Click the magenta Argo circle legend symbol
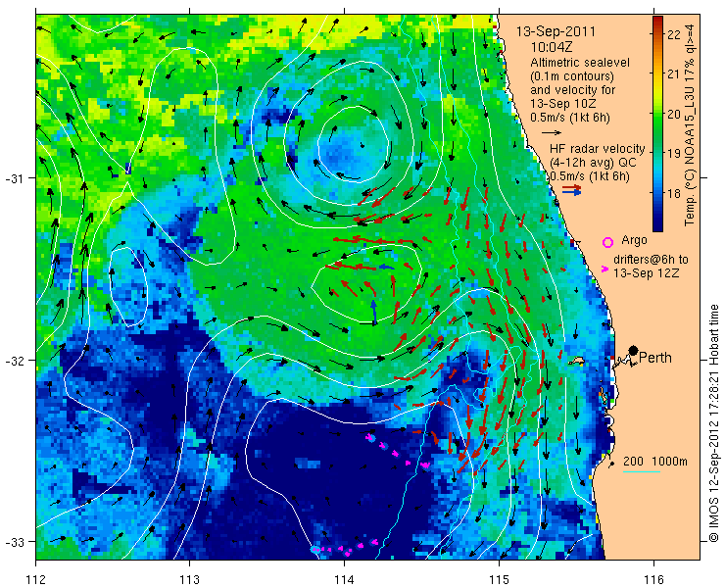The image size is (725, 588). [607, 242]
